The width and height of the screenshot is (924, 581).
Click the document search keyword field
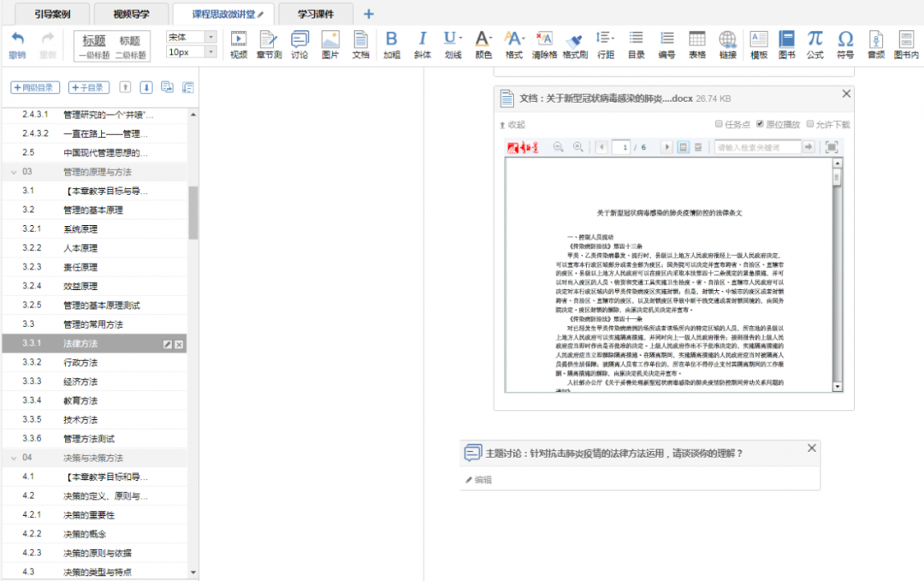756,147
